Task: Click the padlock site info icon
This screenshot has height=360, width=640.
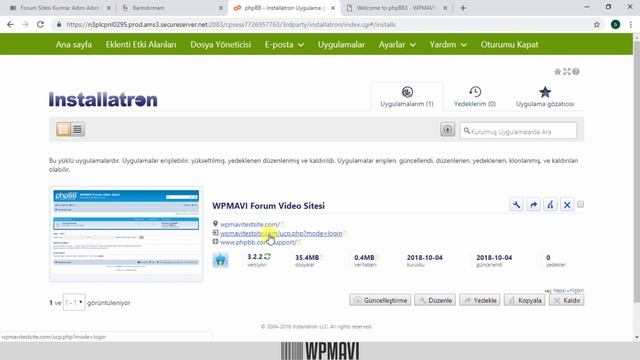Action: point(59,24)
